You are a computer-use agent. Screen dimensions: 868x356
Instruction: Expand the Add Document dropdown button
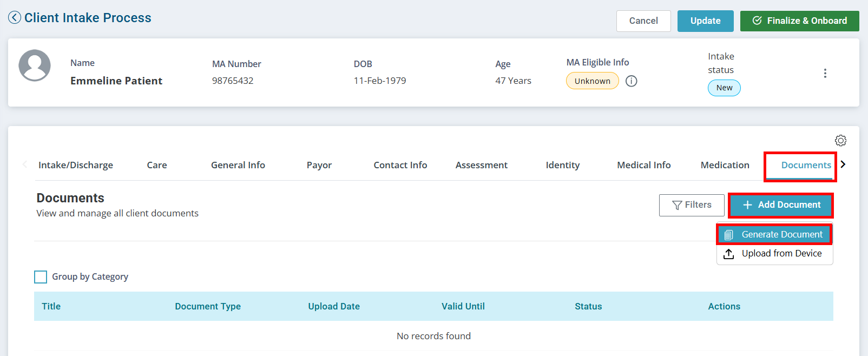pyautogui.click(x=781, y=205)
